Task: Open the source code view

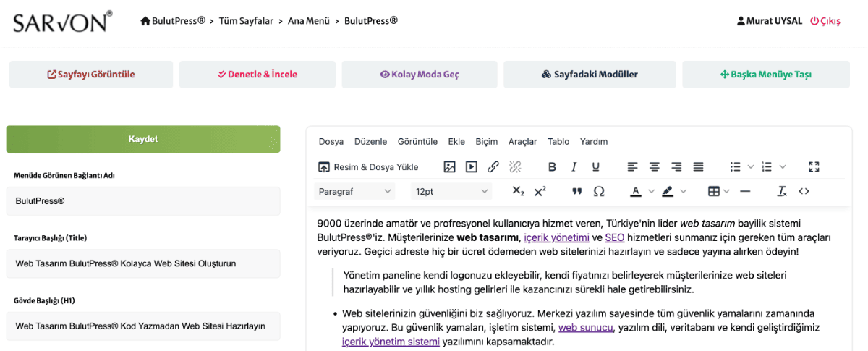Action: pos(804,192)
